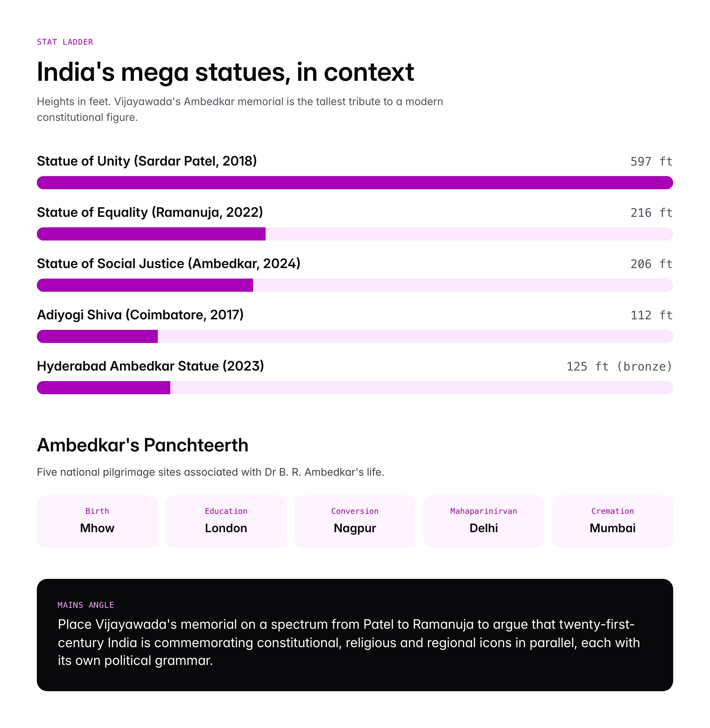Select the Birth Mhow card
Screen dimensions: 710x728
[97, 521]
